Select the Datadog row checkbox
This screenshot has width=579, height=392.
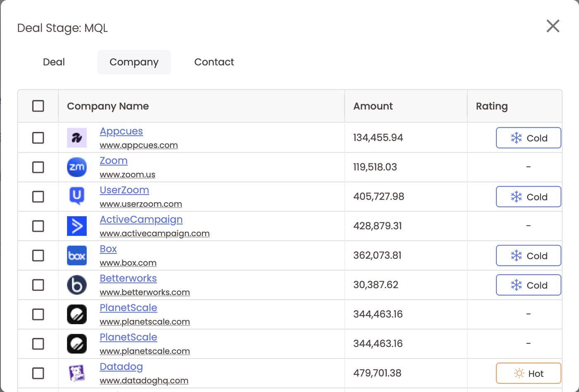coord(38,373)
